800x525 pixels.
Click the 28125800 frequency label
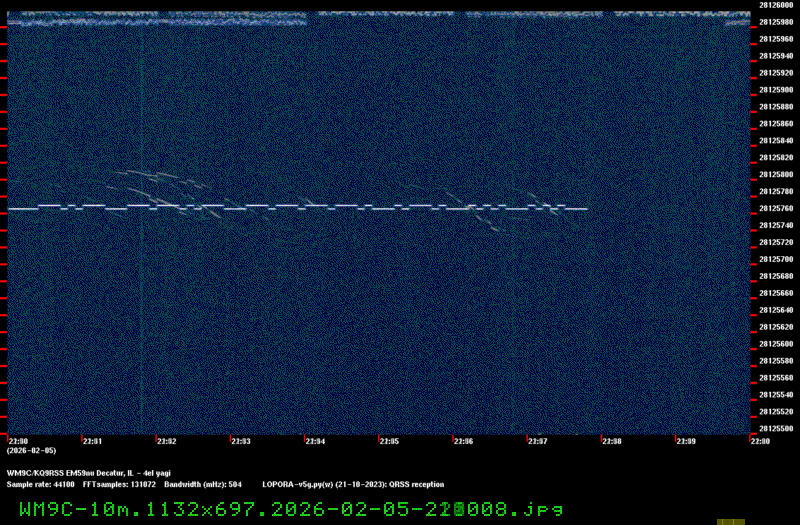[x=776, y=174]
